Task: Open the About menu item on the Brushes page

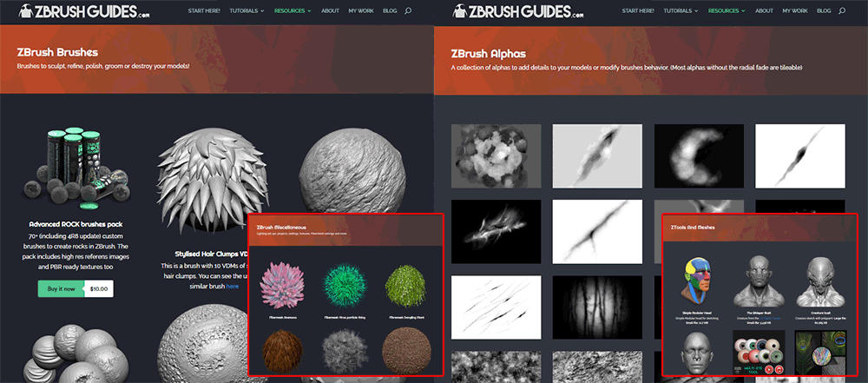Action: (331, 11)
